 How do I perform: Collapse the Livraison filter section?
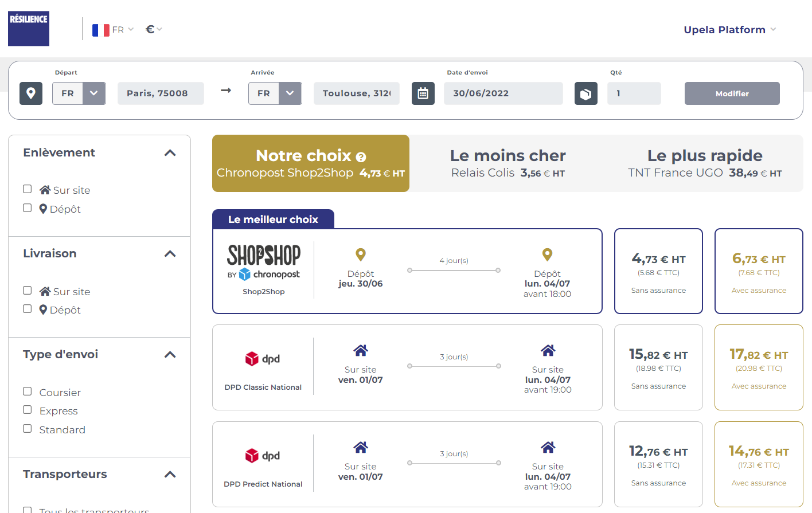point(170,254)
